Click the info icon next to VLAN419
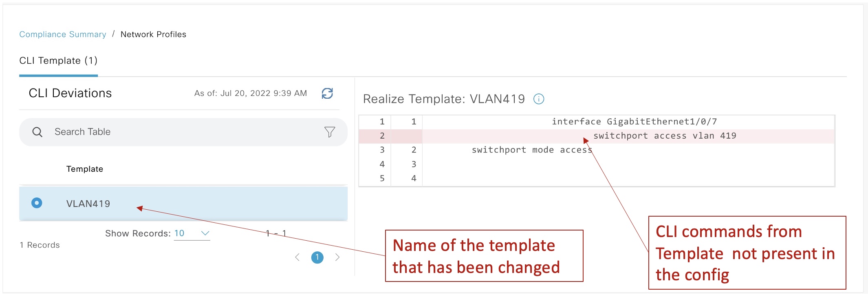Image resolution: width=868 pixels, height=297 pixels. tap(539, 99)
